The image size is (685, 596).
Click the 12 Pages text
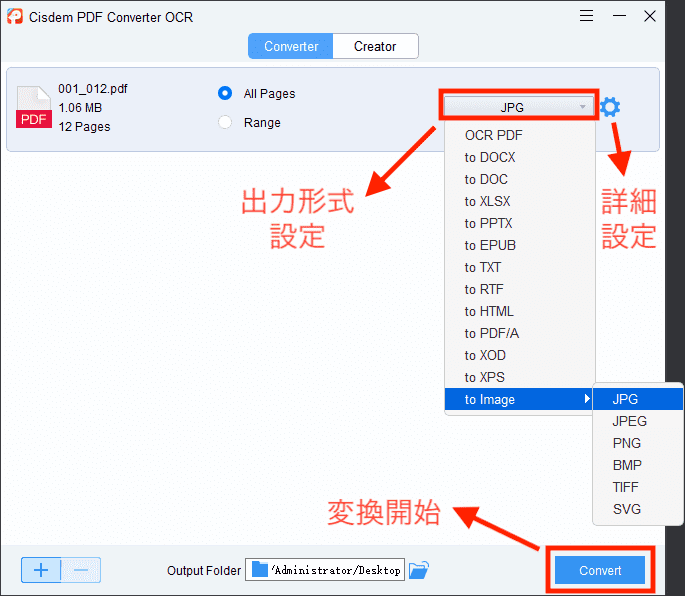[84, 127]
